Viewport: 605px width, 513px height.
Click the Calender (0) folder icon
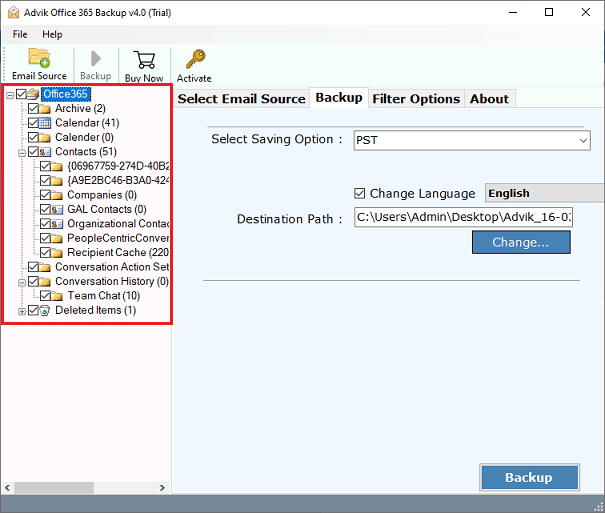click(45, 137)
